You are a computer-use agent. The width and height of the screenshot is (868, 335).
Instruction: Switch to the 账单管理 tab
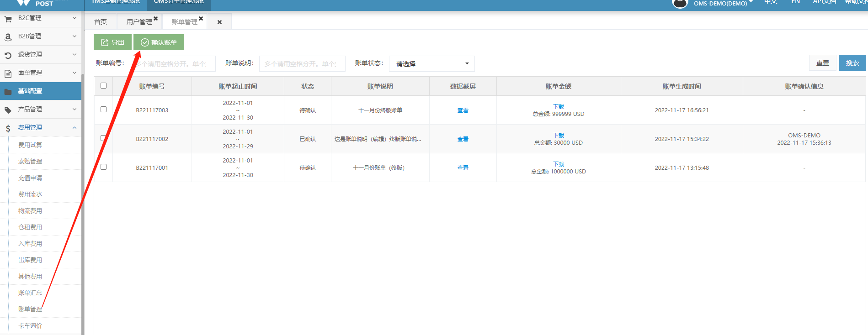pos(184,22)
